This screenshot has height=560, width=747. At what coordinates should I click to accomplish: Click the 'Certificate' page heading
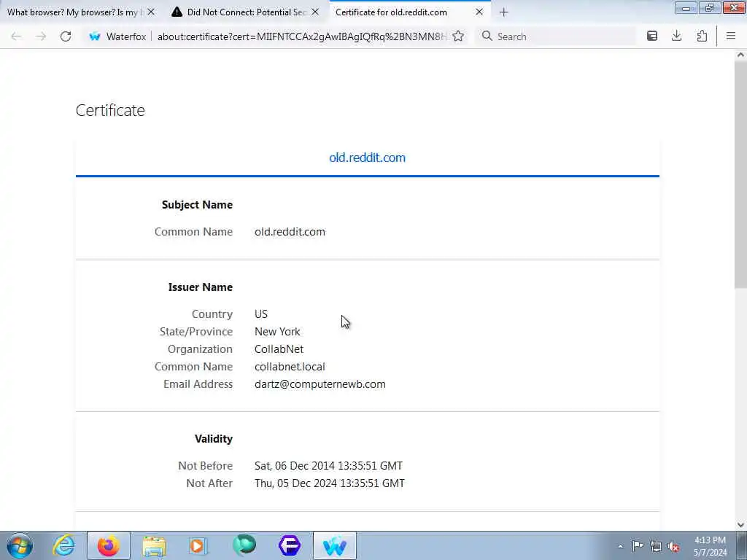point(110,111)
